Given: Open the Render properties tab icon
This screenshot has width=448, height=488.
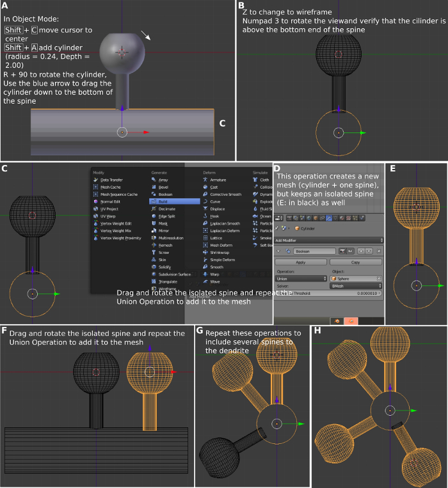Looking at the screenshot, I should click(289, 218).
